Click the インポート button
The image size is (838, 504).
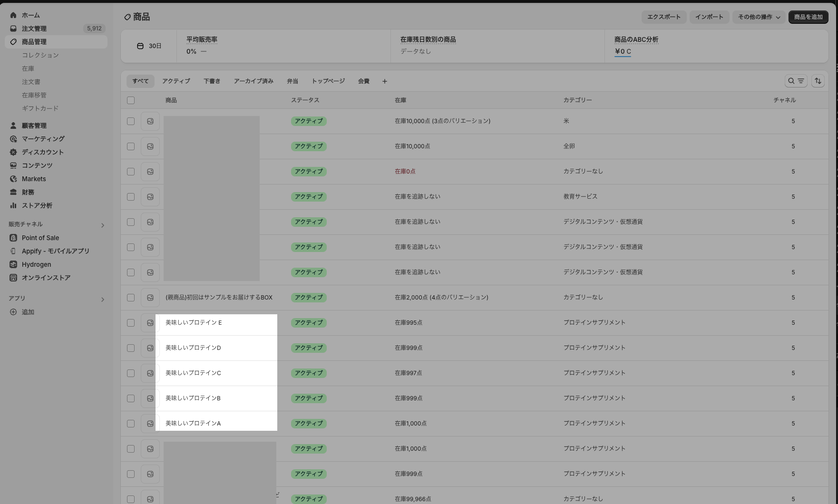pyautogui.click(x=709, y=17)
